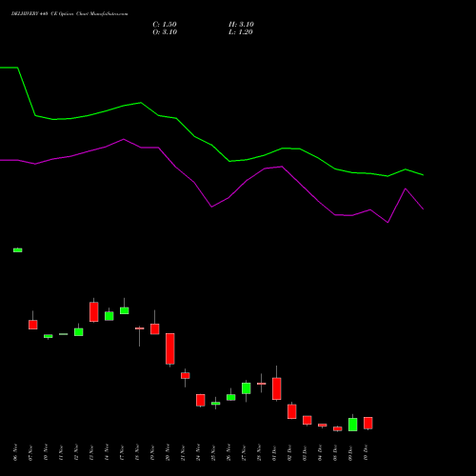Select the '10 Dec' date axis label
This screenshot has height=476, width=476.
tap(366, 452)
